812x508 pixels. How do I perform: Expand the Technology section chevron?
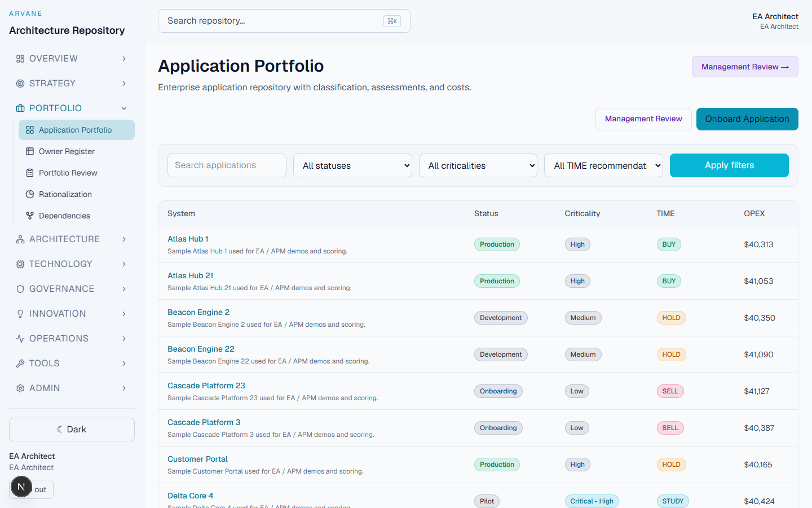pos(124,264)
